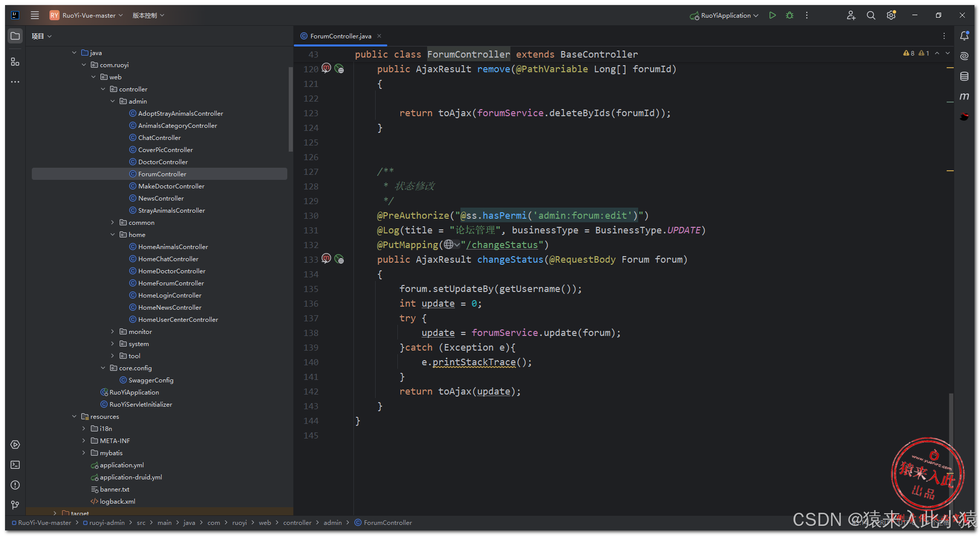The image size is (980, 536).
Task: Select HomeLoginController in the tree
Action: click(170, 295)
